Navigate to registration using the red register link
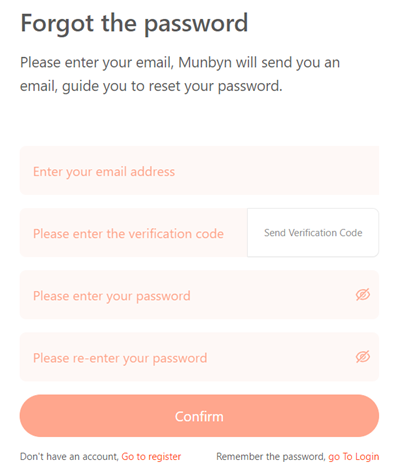Image resolution: width=402 pixels, height=473 pixels. click(x=151, y=456)
